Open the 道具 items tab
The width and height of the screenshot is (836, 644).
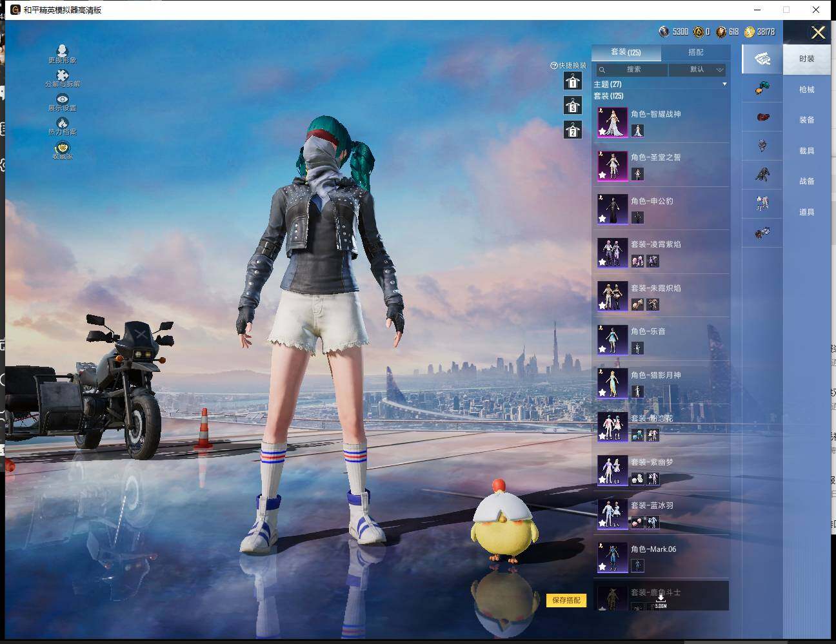(806, 212)
